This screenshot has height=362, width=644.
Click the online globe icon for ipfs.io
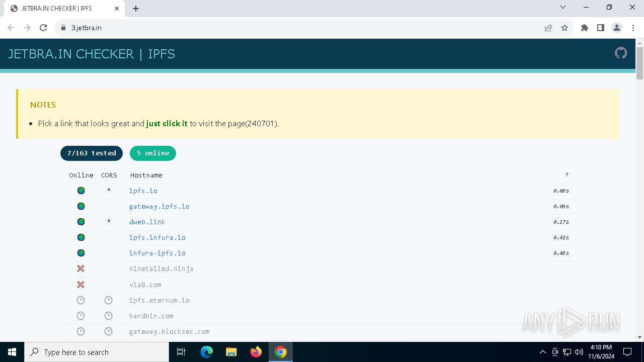[x=81, y=191]
